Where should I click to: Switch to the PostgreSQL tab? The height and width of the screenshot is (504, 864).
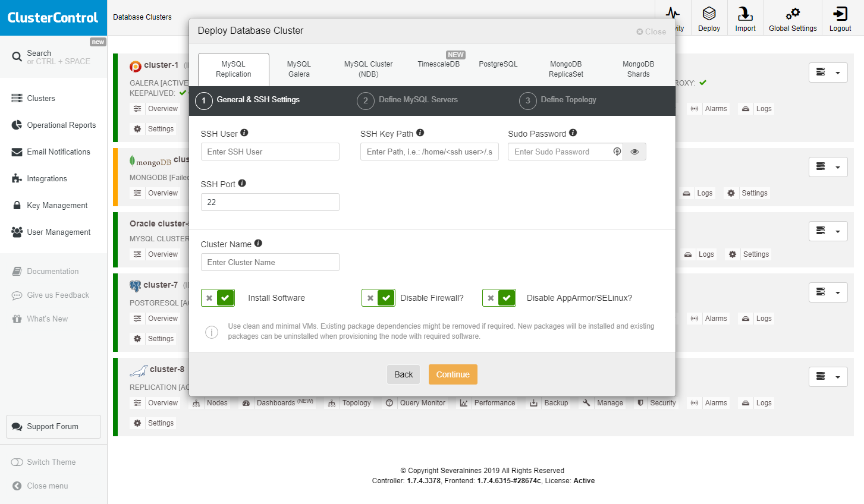click(x=498, y=64)
